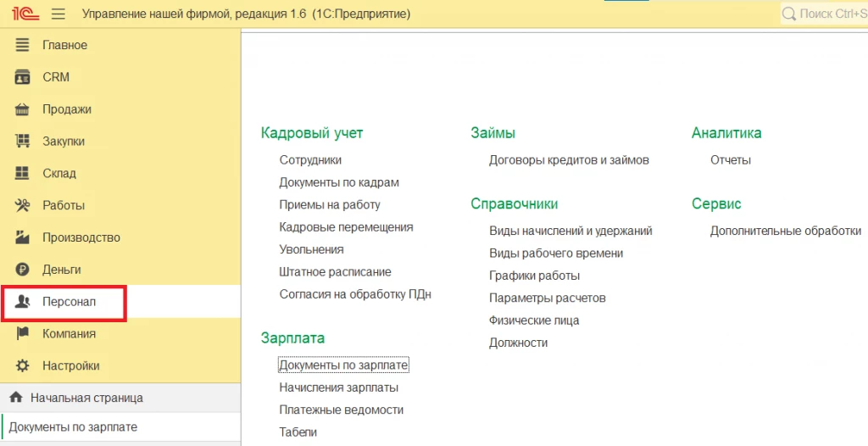Open Отчеты under Аналитика
The image size is (868, 446).
pyautogui.click(x=730, y=160)
